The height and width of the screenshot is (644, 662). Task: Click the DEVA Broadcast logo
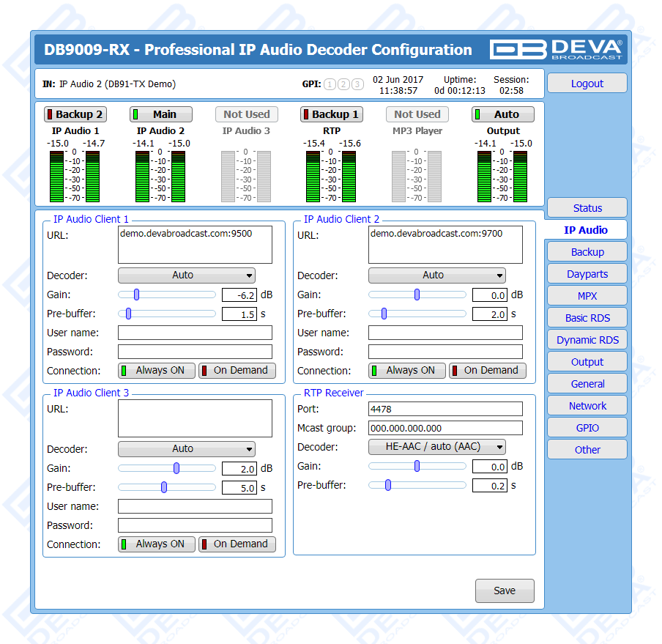point(556,49)
